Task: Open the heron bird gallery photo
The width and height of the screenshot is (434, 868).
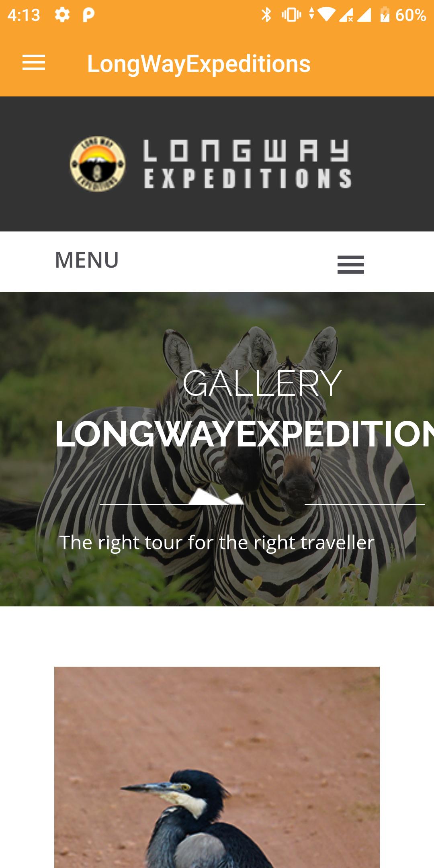Action: (217, 767)
